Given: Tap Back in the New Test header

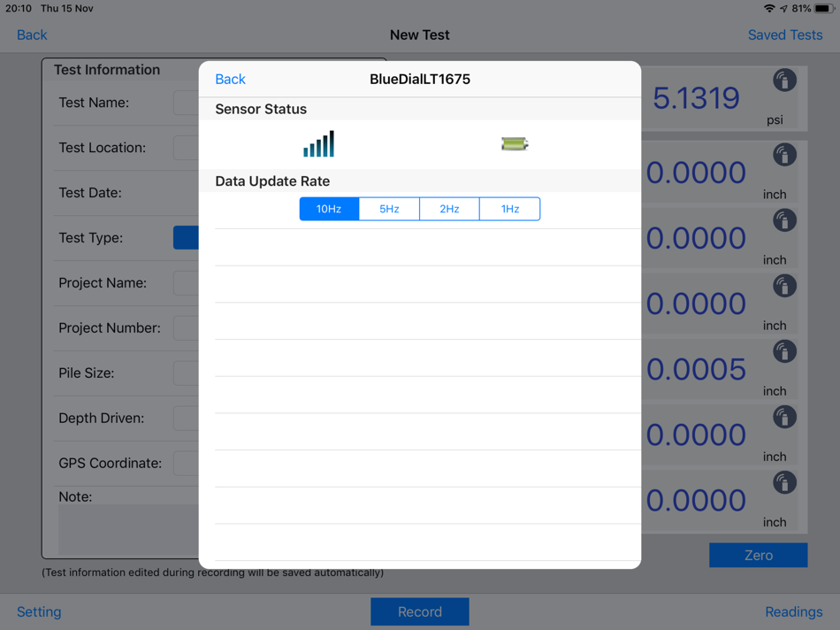Looking at the screenshot, I should coord(32,35).
